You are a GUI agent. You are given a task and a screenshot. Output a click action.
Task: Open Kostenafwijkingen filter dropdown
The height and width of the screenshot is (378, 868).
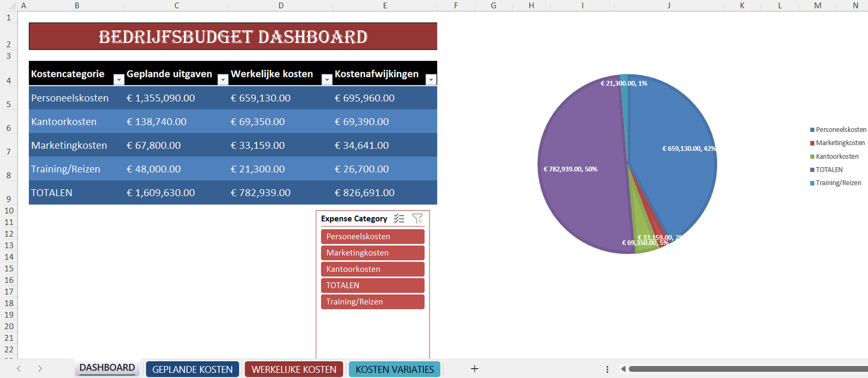(x=431, y=80)
